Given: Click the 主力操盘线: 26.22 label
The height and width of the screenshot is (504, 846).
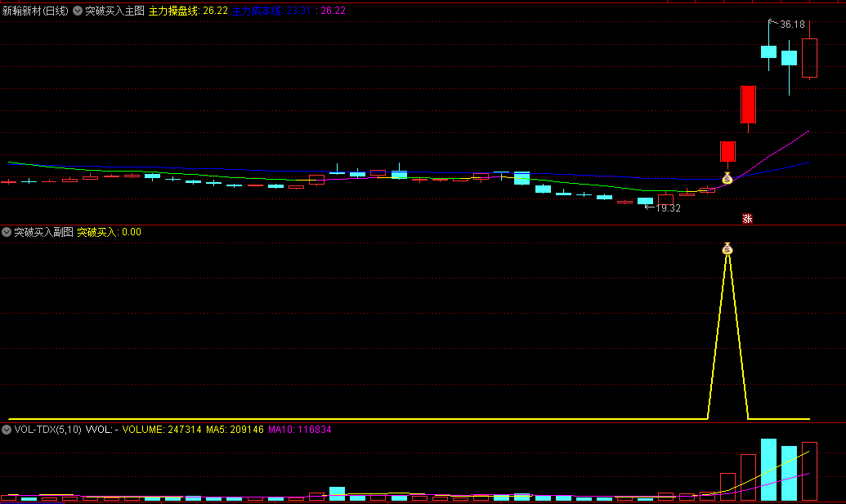Looking at the screenshot, I should click(188, 11).
